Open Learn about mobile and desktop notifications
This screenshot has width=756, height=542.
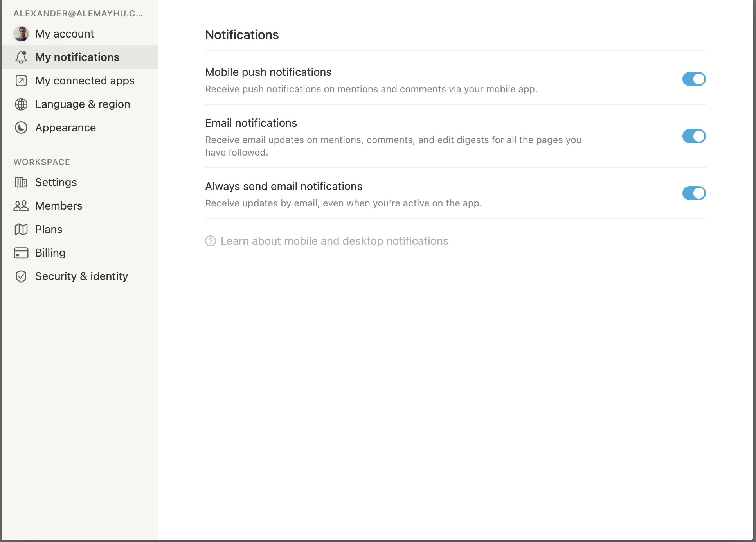point(334,241)
